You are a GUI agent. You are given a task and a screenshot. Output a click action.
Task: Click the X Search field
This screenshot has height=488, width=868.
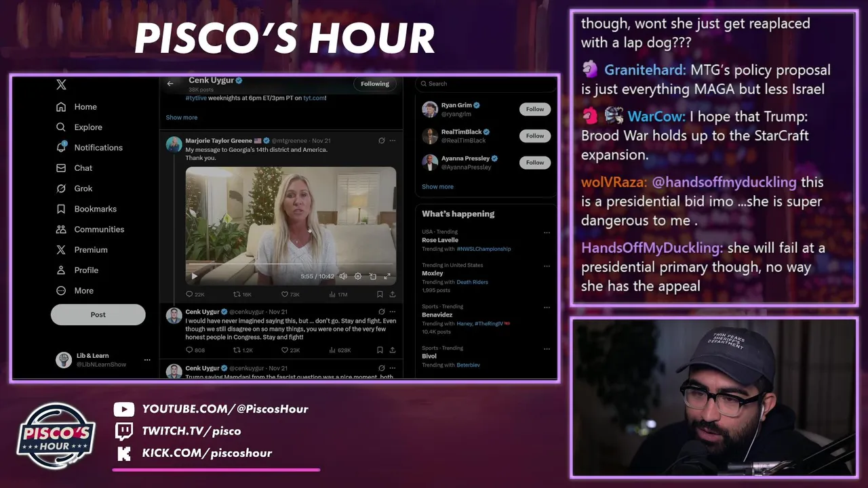pyautogui.click(x=485, y=83)
